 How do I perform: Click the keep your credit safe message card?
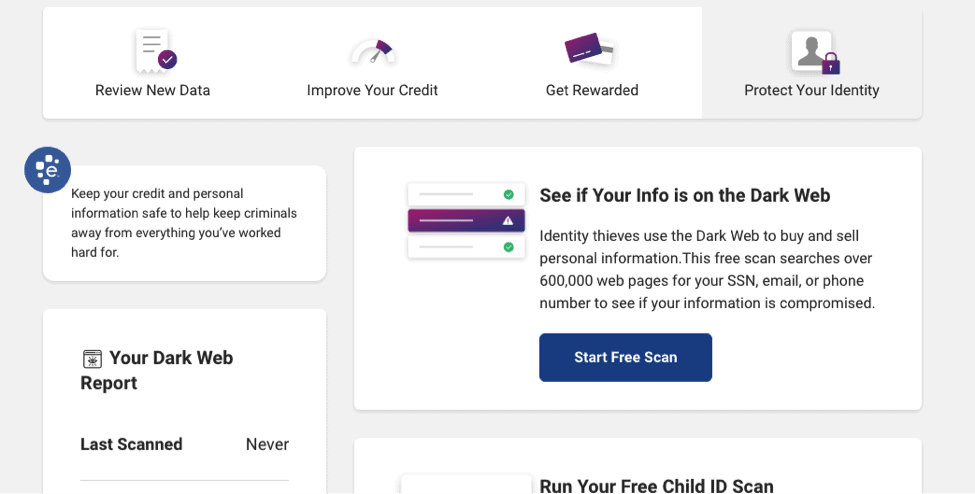click(x=184, y=223)
